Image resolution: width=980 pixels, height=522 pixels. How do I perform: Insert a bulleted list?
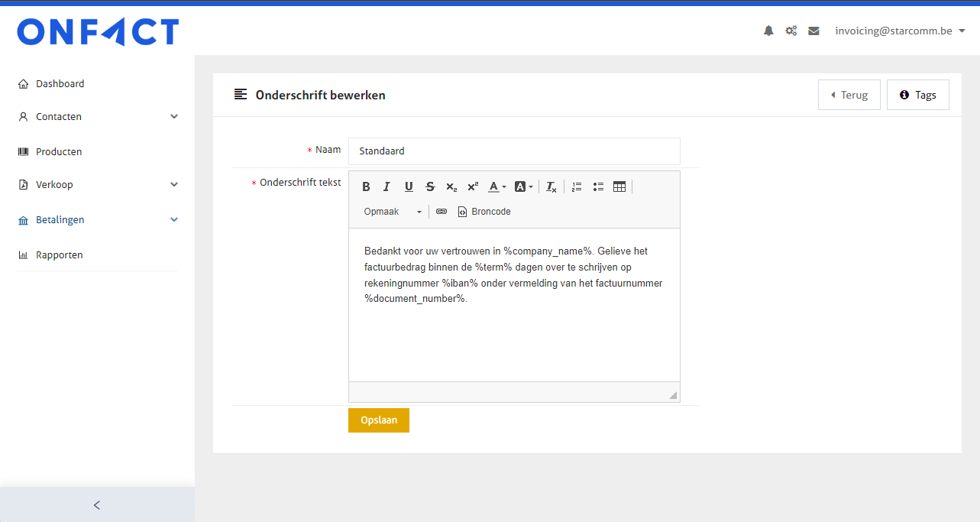[x=598, y=186]
